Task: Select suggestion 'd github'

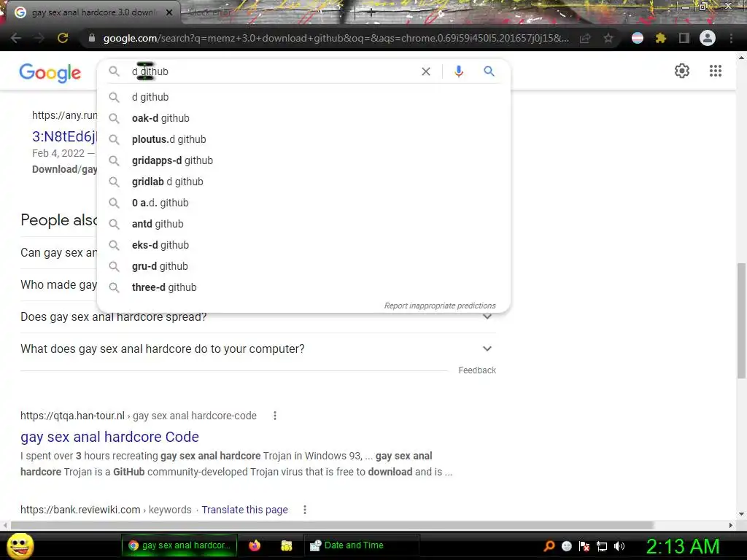Action: (303, 97)
